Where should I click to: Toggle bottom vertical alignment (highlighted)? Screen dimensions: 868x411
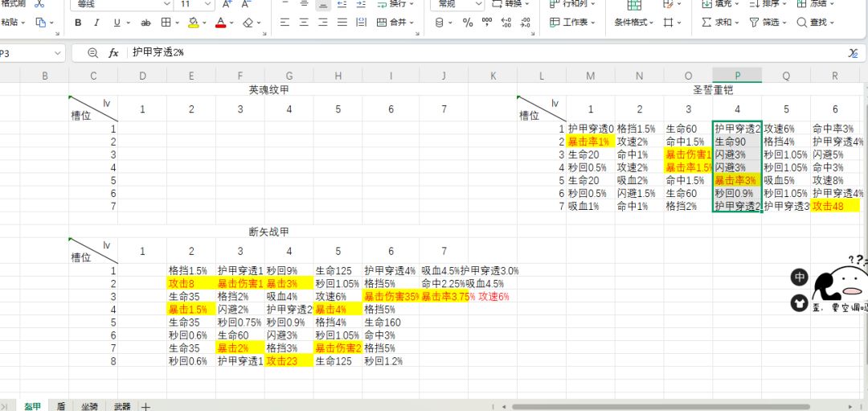click(323, 5)
